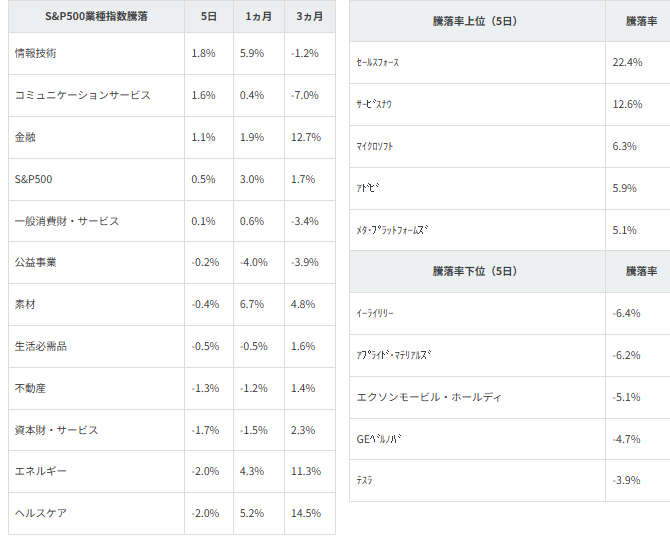Click the S&P500業種指数騰落 column header
The width and height of the screenshot is (670, 546).
click(96, 17)
